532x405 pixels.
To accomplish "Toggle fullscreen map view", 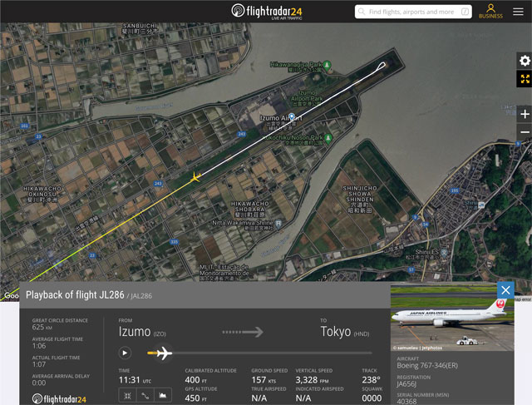I will (524, 80).
